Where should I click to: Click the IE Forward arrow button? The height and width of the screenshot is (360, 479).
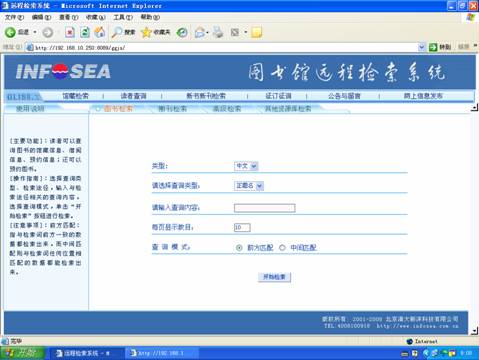[x=48, y=32]
